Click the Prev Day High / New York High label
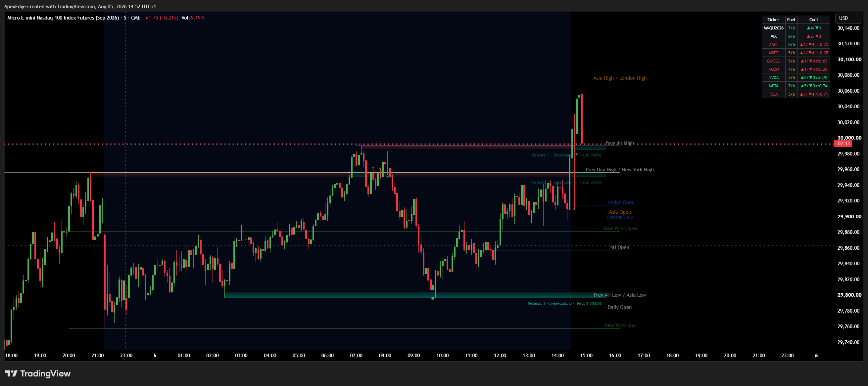 [x=619, y=170]
